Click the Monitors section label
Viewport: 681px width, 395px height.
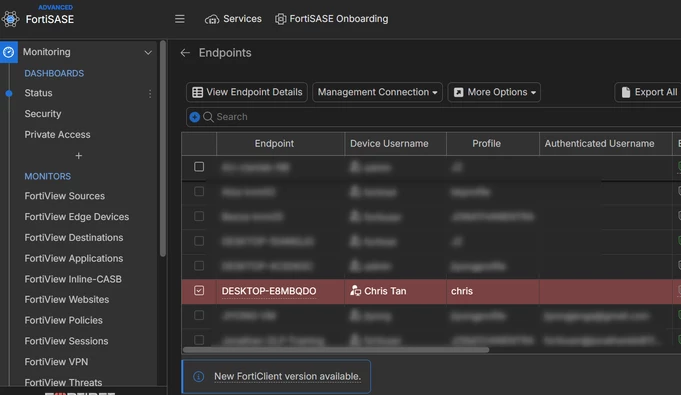[47, 176]
